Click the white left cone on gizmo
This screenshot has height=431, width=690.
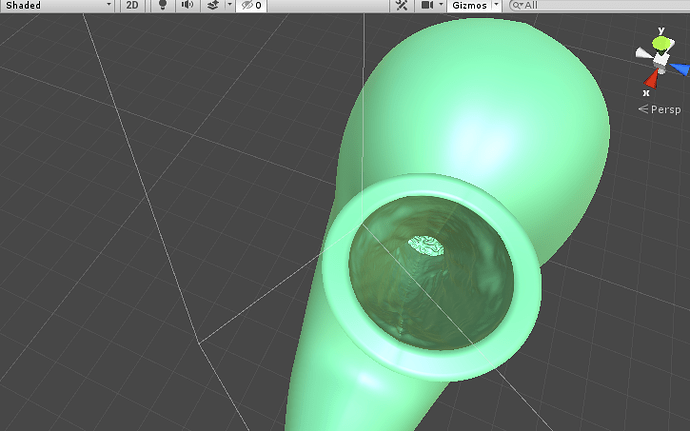tap(643, 54)
